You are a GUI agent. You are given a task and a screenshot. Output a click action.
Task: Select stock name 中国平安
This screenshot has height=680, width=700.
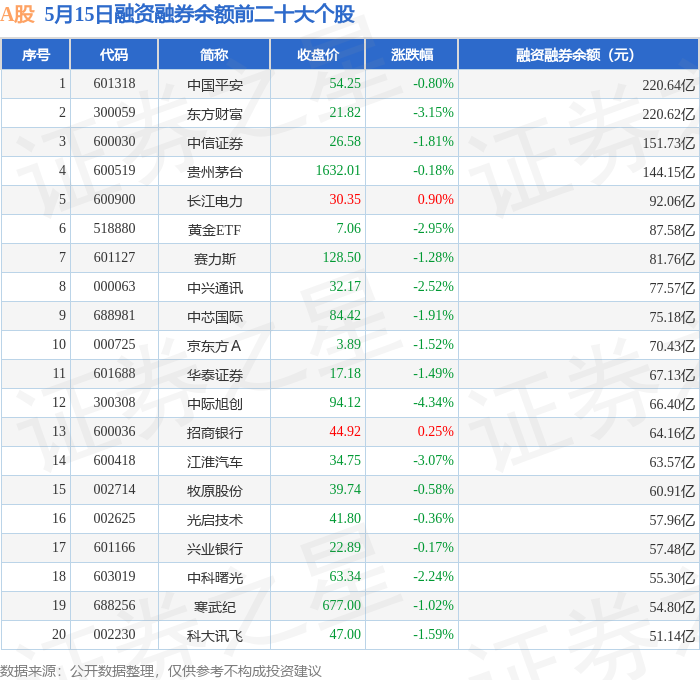point(215,85)
